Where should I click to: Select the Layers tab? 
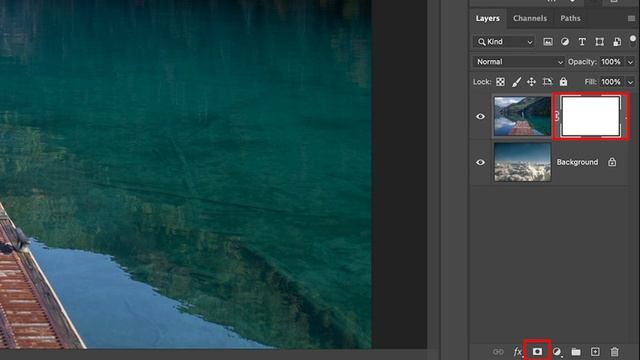click(x=487, y=18)
